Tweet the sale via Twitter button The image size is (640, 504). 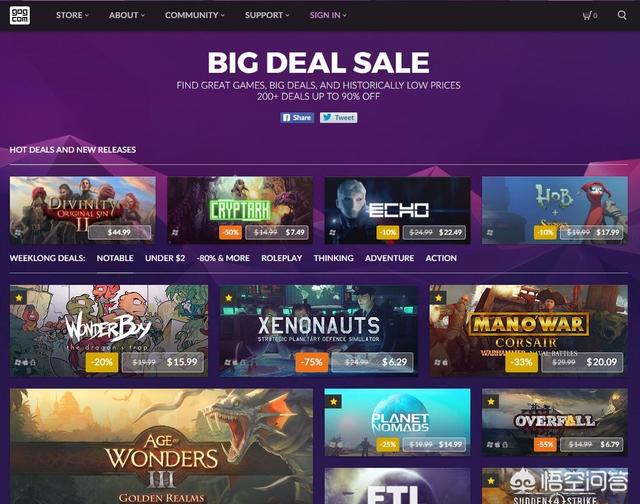pos(338,118)
